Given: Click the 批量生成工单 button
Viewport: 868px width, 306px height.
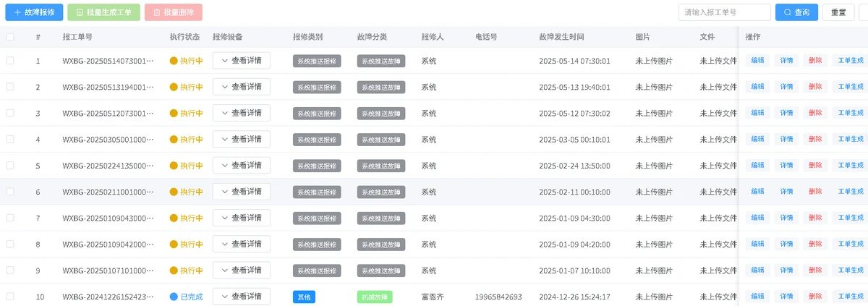Looking at the screenshot, I should (103, 12).
